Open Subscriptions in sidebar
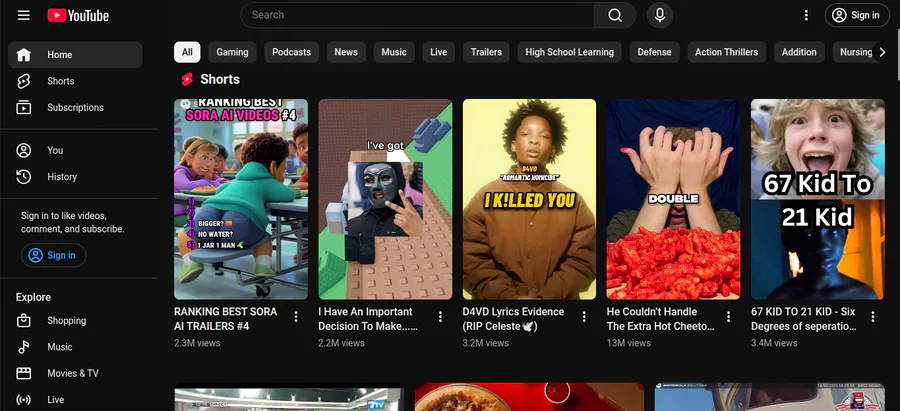The image size is (900, 411). 75,107
